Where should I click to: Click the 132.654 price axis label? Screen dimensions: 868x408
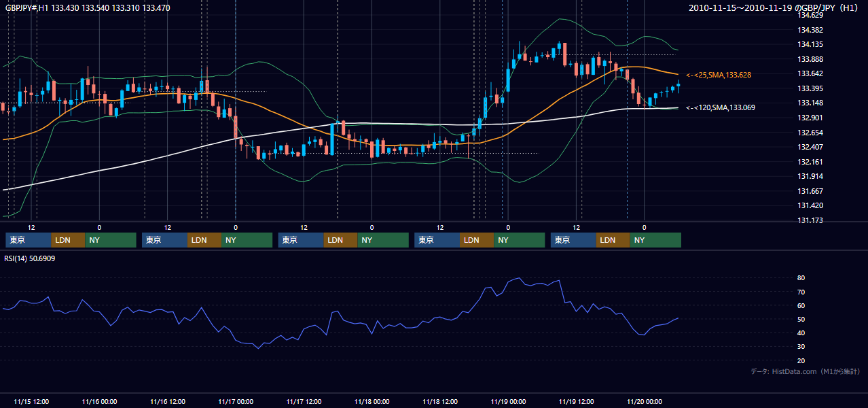click(810, 132)
